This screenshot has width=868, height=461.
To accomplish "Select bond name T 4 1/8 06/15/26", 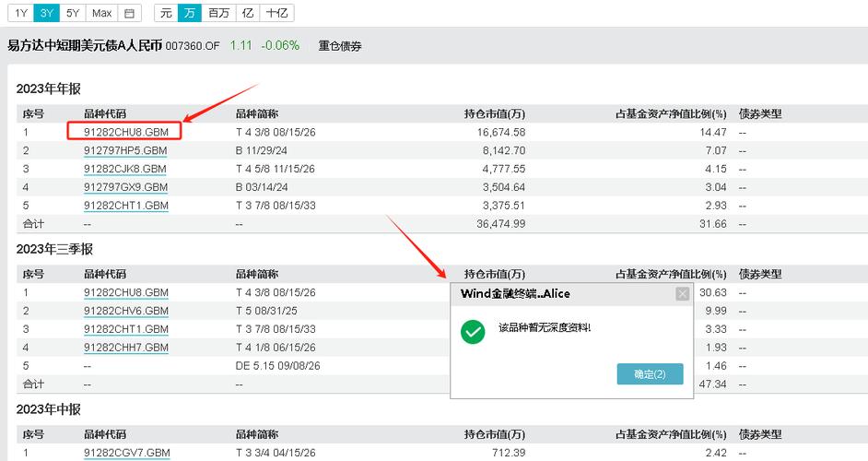I will [x=276, y=347].
